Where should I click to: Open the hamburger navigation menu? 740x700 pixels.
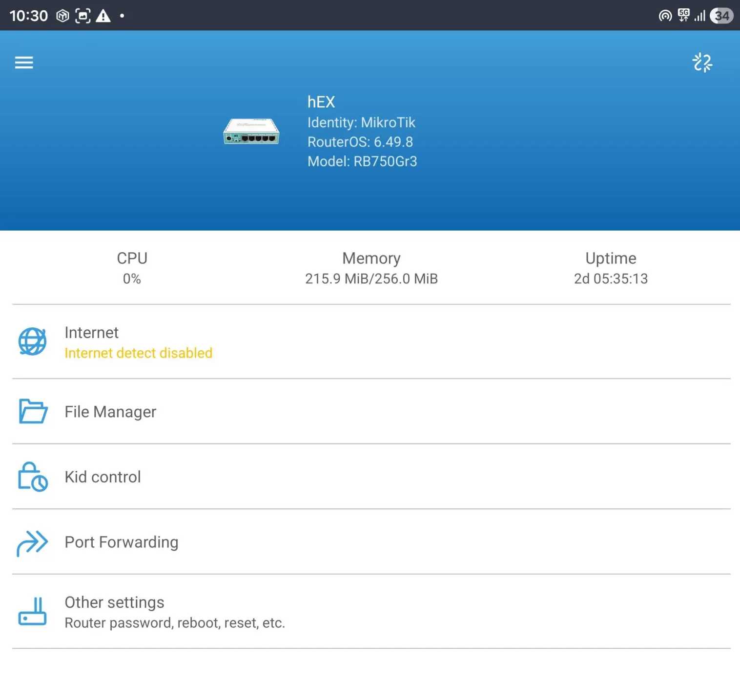(x=24, y=62)
